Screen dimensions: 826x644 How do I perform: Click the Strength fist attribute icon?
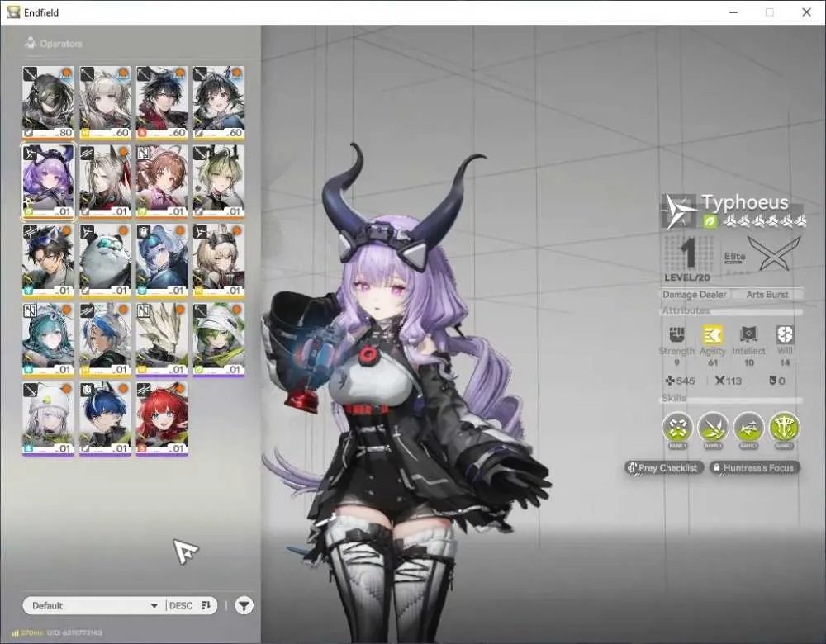pyautogui.click(x=676, y=334)
